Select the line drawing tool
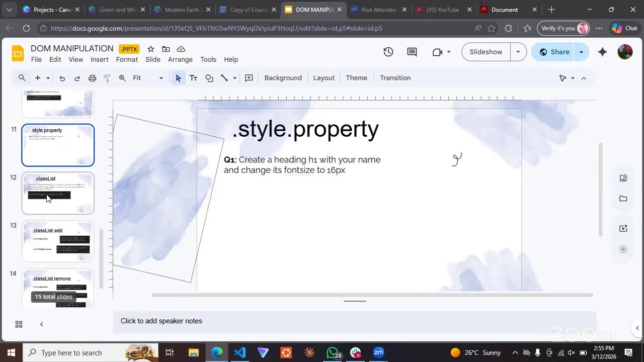The width and height of the screenshot is (644, 362). point(224,78)
